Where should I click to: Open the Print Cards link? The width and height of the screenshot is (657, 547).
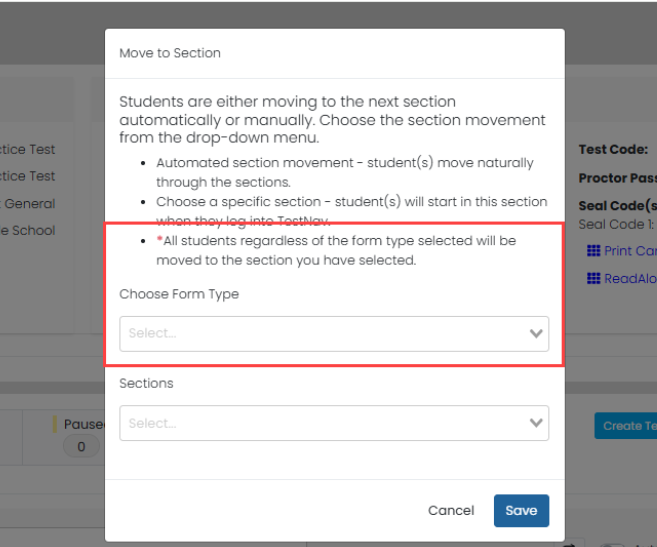pos(630,251)
